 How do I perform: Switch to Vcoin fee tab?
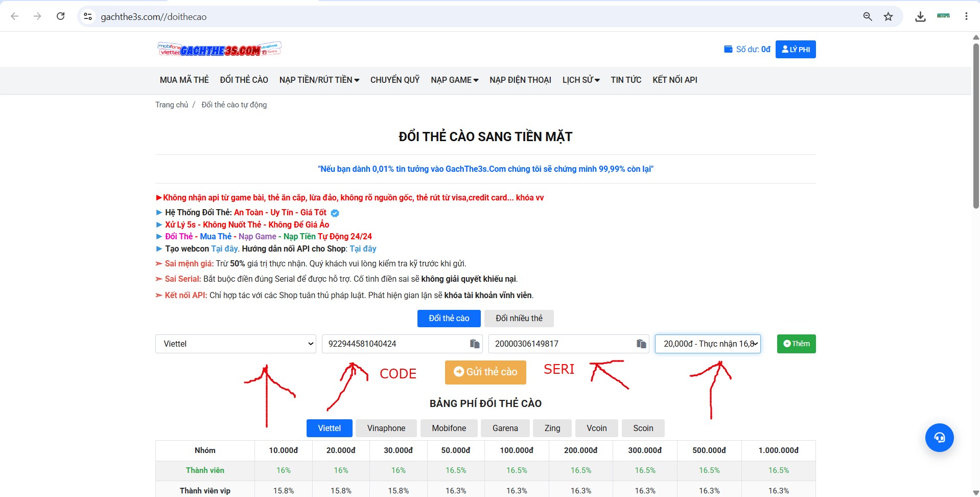click(x=597, y=428)
